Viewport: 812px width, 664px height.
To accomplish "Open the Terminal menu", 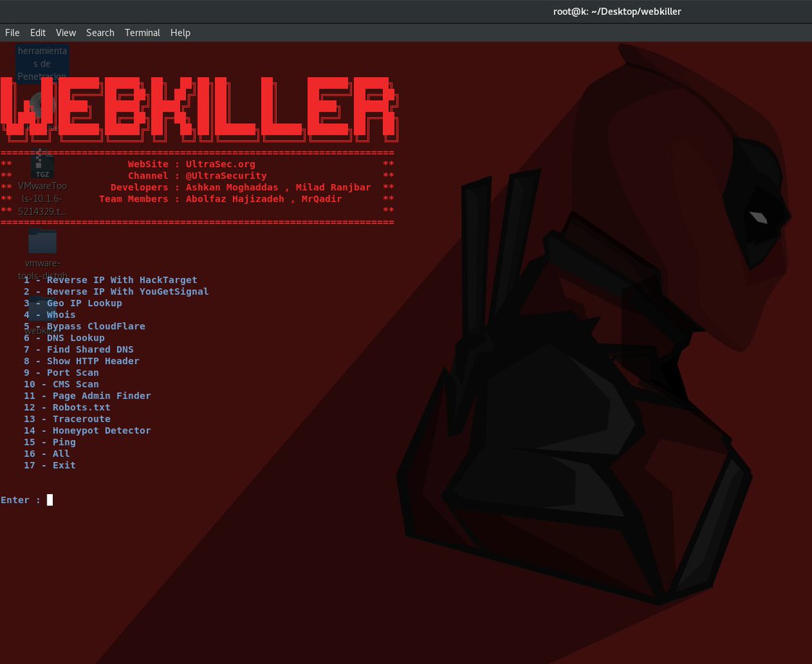I will click(x=142, y=32).
